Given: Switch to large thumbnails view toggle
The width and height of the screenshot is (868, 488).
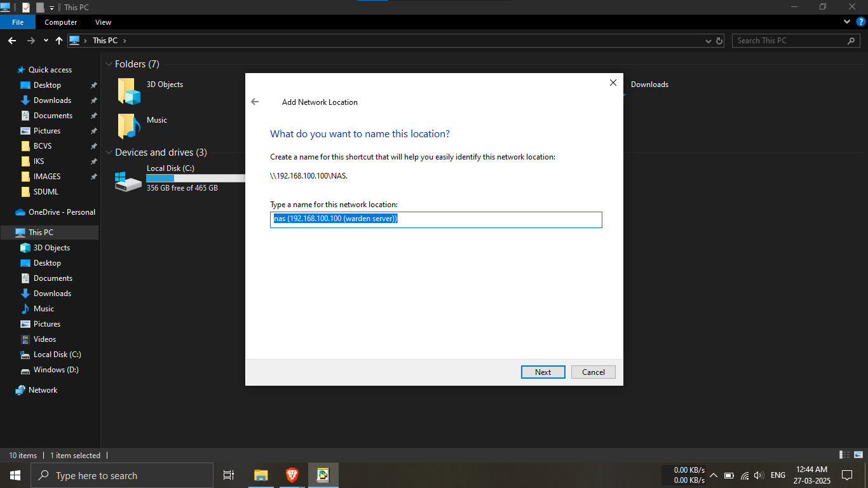Looking at the screenshot, I should [858, 455].
